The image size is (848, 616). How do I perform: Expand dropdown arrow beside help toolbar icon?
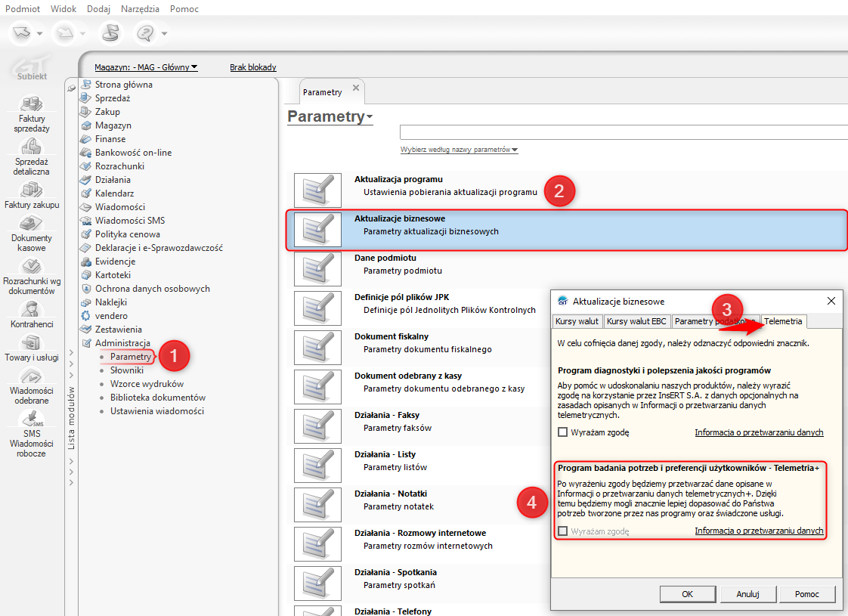164,33
